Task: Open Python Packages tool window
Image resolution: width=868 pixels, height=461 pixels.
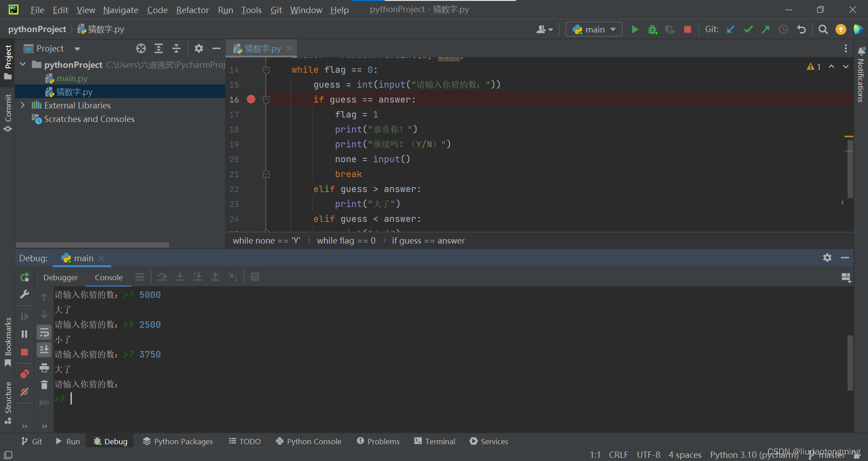Action: tap(178, 441)
